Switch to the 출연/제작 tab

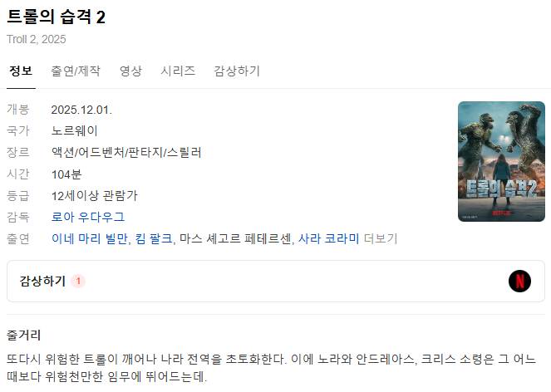[76, 71]
